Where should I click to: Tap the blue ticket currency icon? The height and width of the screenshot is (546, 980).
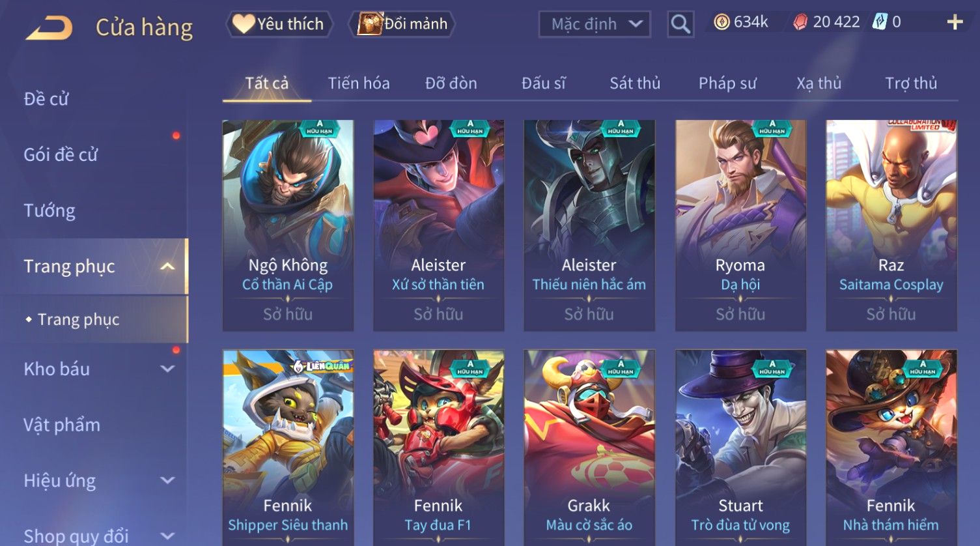point(880,22)
